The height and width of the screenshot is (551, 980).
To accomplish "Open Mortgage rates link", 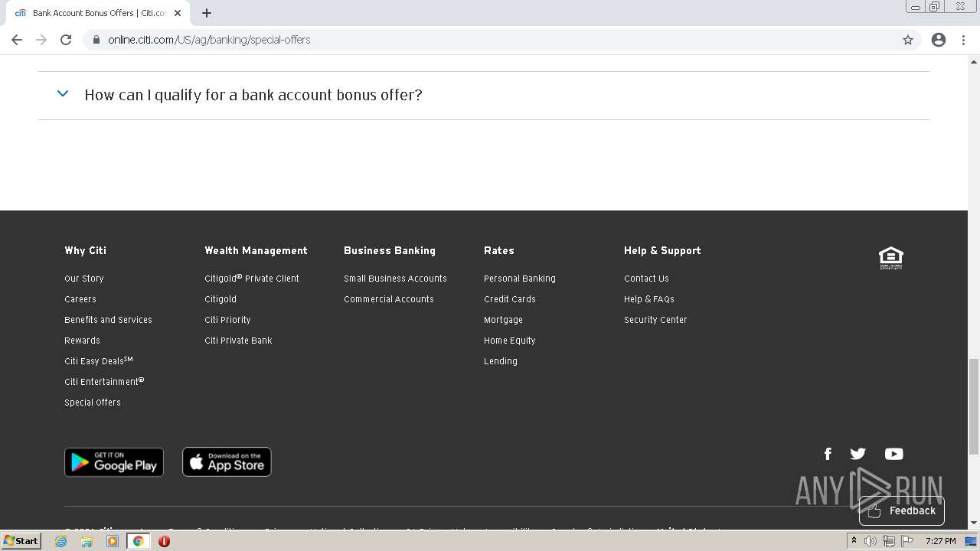I will tap(503, 320).
